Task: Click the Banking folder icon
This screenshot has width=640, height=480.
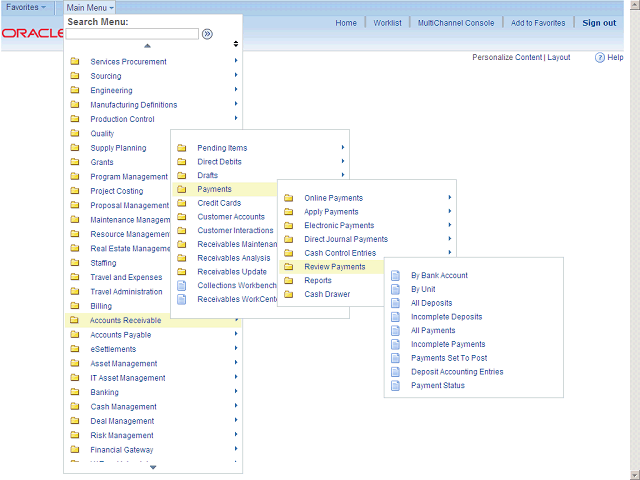Action: tap(75, 393)
